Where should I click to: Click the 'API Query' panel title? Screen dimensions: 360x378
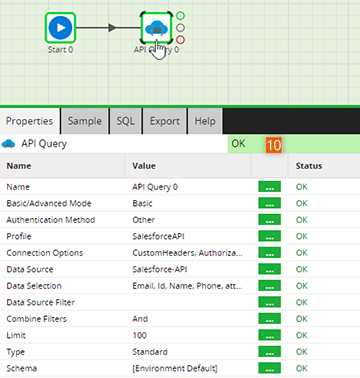point(44,144)
